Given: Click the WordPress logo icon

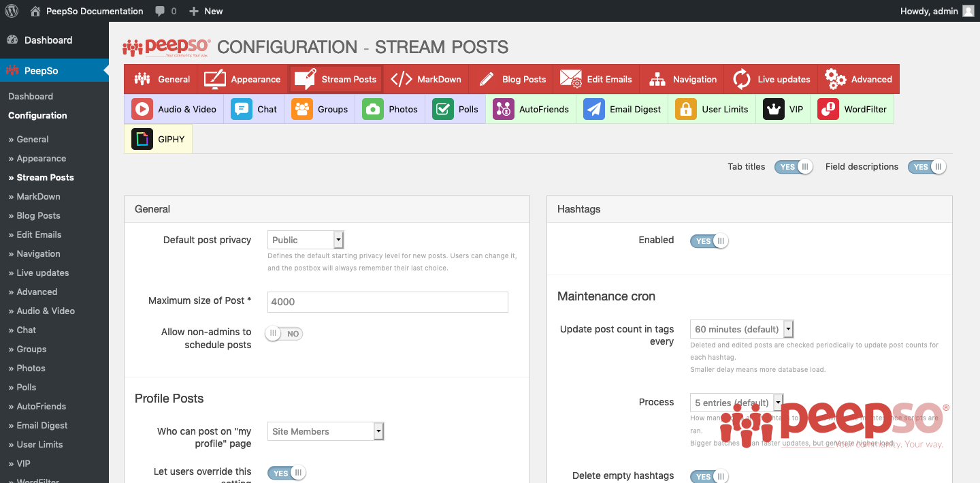Looking at the screenshot, I should [x=12, y=11].
